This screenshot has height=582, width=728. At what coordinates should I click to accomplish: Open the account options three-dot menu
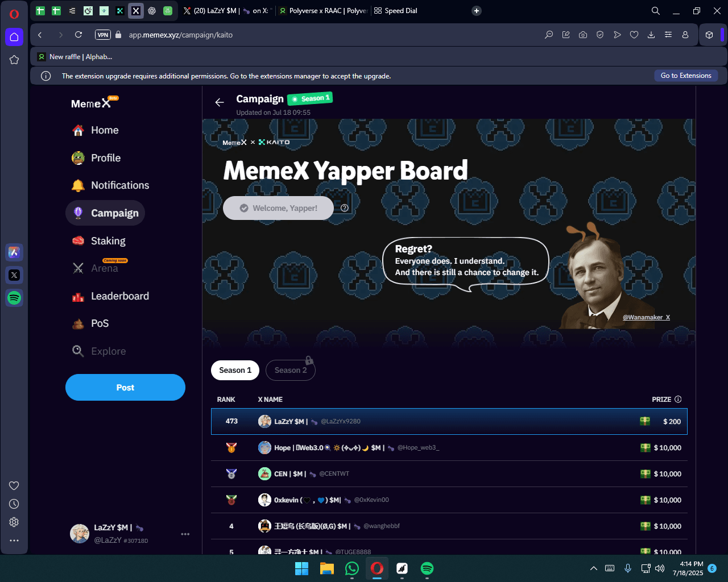[x=185, y=534]
